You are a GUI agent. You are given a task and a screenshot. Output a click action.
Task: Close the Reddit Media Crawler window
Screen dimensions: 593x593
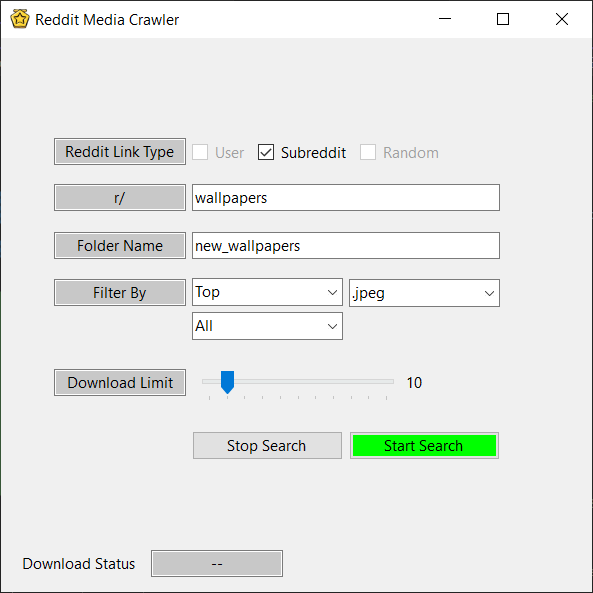[x=562, y=19]
